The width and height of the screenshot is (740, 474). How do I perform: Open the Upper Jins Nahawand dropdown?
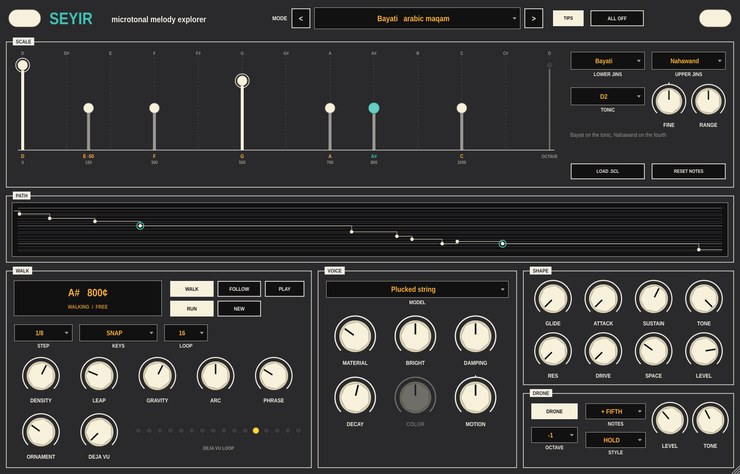tap(689, 61)
